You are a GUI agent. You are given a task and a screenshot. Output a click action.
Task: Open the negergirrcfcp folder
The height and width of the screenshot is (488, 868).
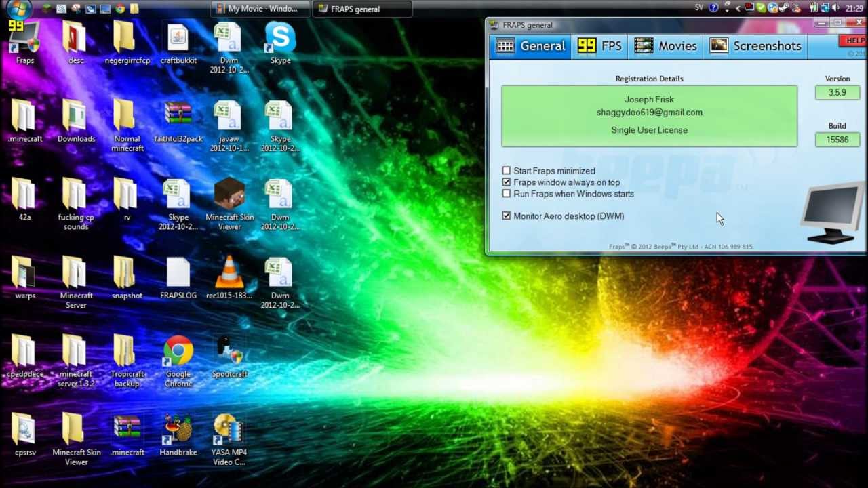click(x=127, y=42)
